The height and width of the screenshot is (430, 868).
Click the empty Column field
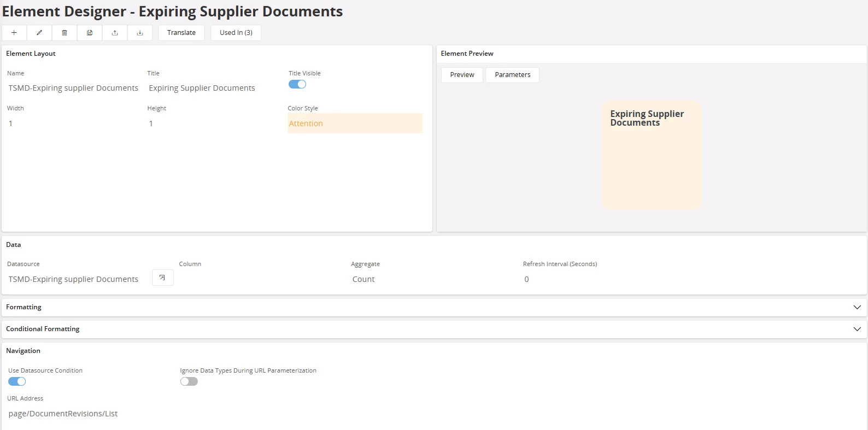coord(261,279)
